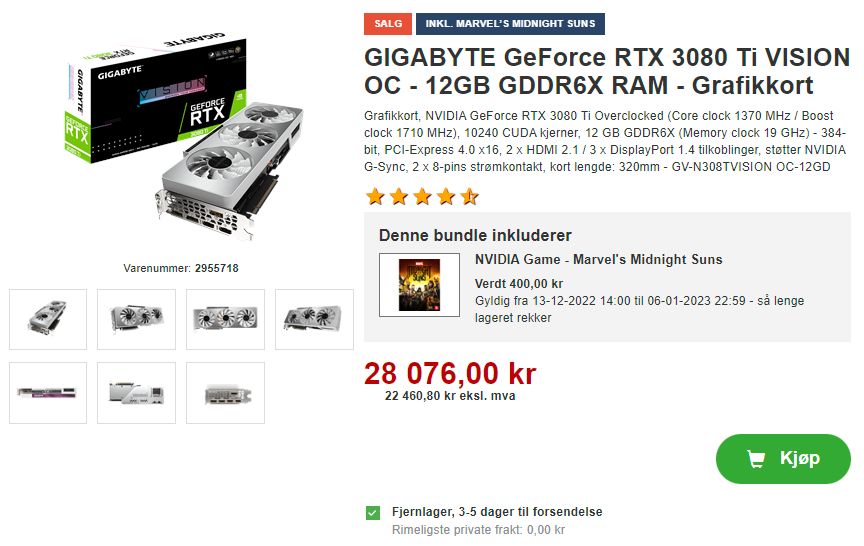Click the first rating star

click(375, 196)
